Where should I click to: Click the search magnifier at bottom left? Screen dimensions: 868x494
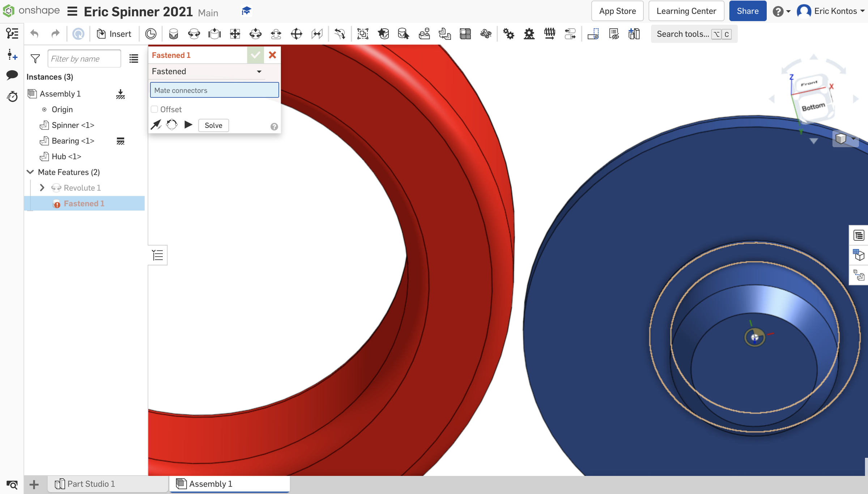(x=12, y=484)
